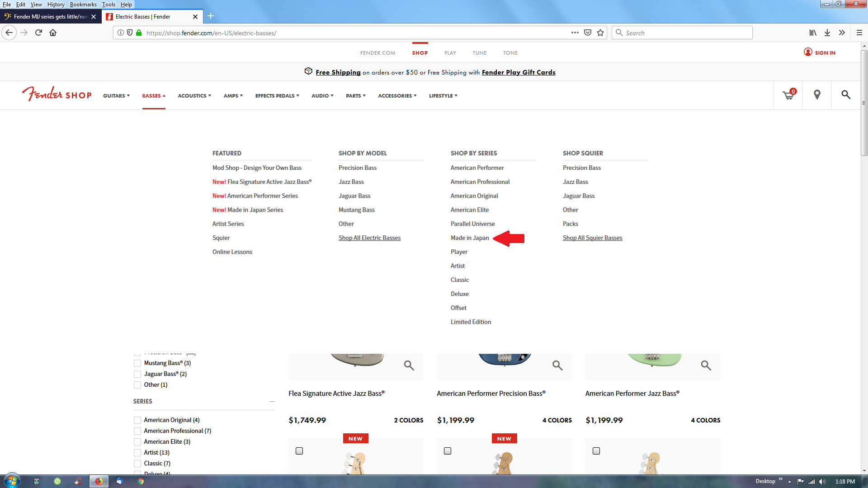The image size is (868, 488).
Task: Open the browser home page
Action: pos(53,33)
